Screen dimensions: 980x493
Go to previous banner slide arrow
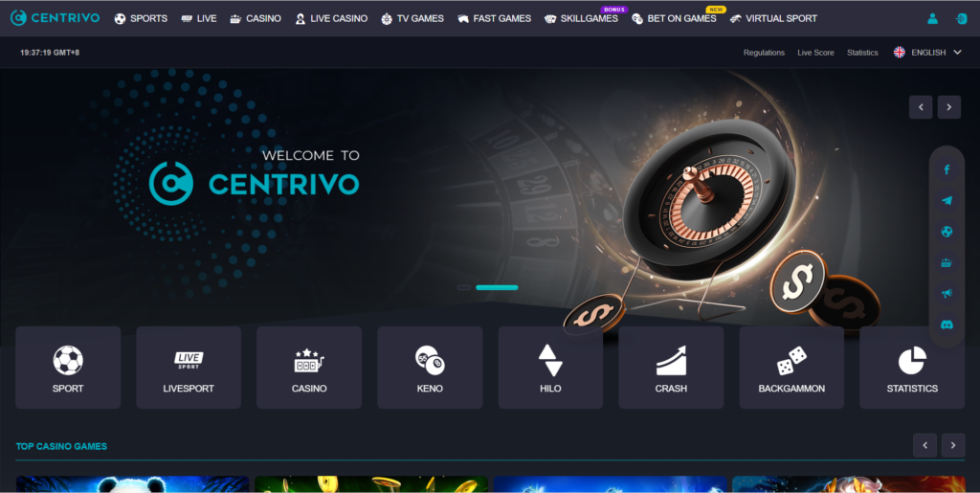click(x=921, y=107)
